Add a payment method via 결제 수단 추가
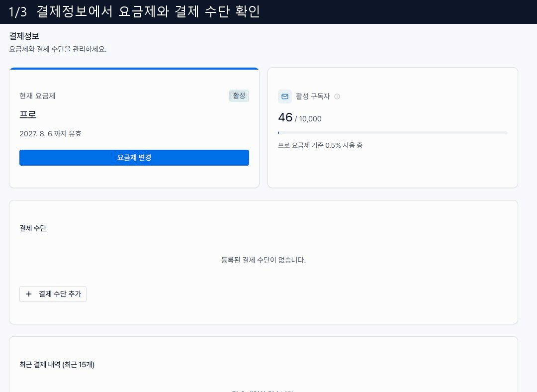 click(53, 294)
